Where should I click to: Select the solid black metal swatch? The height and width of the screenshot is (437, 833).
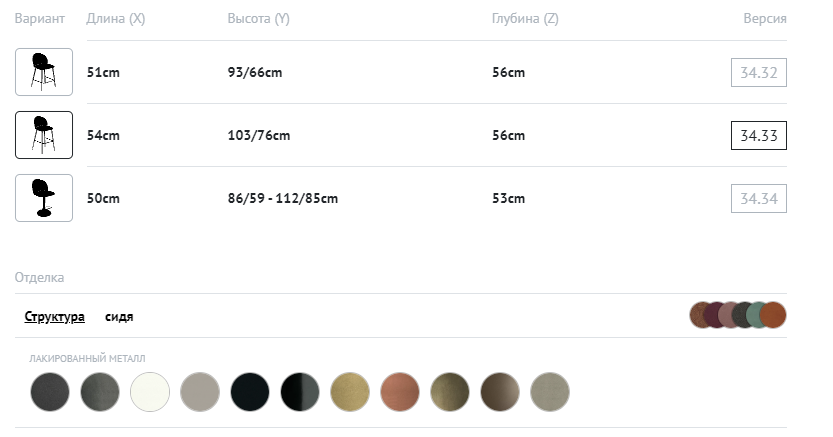tap(250, 391)
